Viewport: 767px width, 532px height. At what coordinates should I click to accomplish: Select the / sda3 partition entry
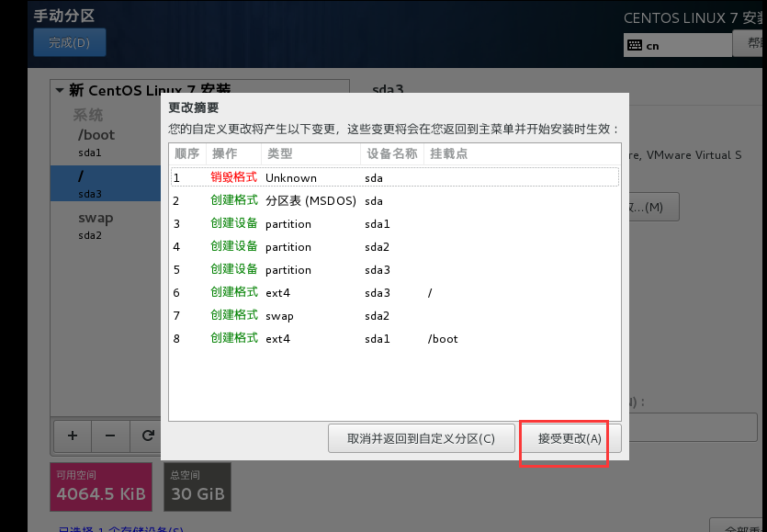point(106,183)
